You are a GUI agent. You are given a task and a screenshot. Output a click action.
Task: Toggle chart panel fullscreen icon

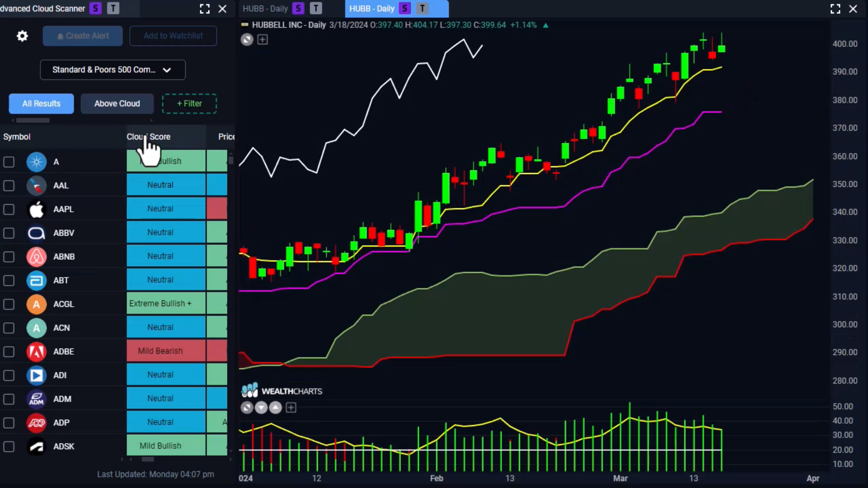tap(835, 9)
